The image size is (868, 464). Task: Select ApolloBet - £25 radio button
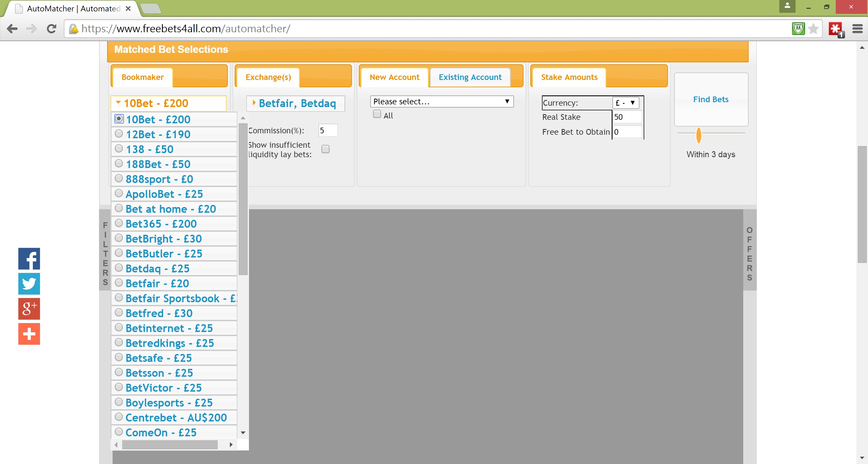(119, 193)
